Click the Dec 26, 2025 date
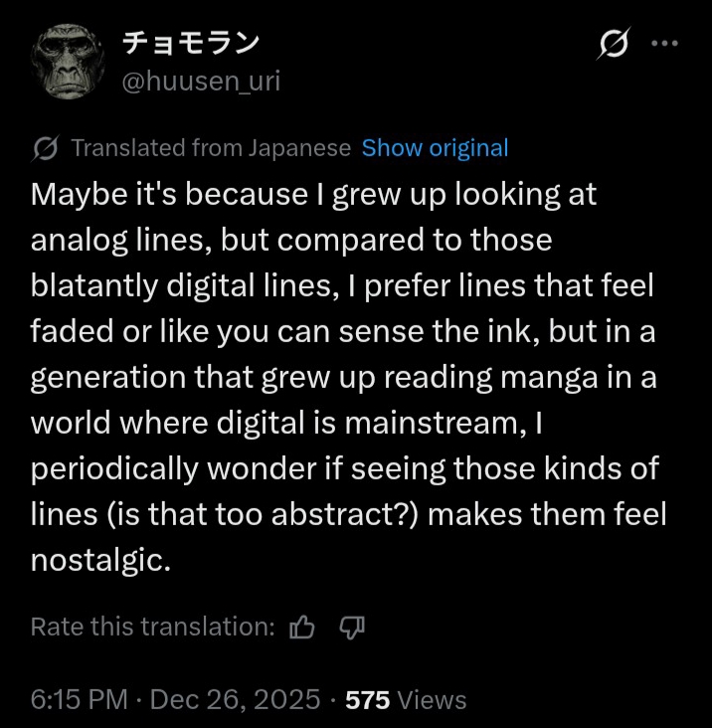This screenshot has height=728, width=712. point(235,699)
